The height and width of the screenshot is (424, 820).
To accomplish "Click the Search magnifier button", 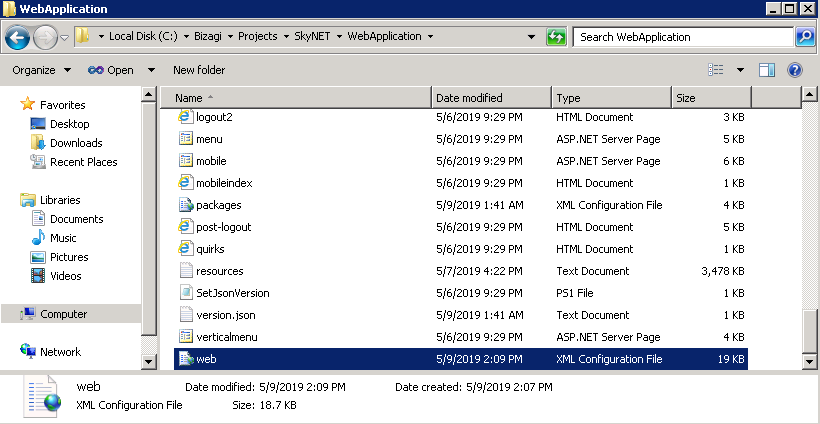I will click(804, 37).
